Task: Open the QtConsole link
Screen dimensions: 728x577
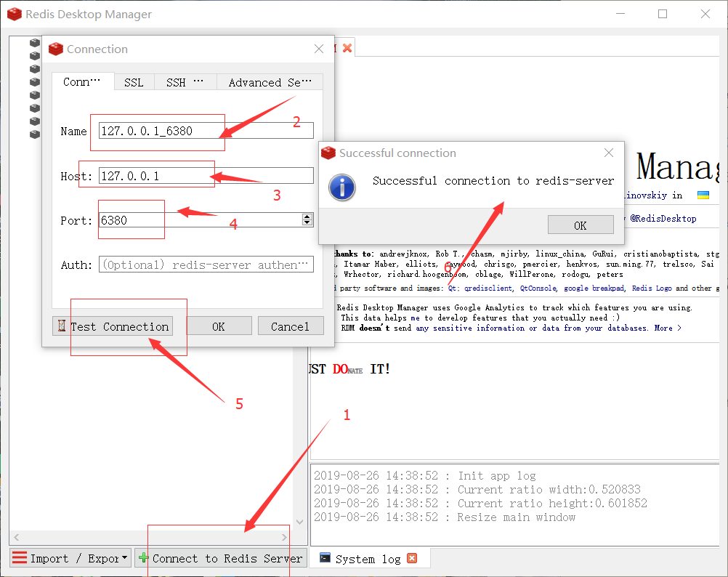Action: coord(538,288)
